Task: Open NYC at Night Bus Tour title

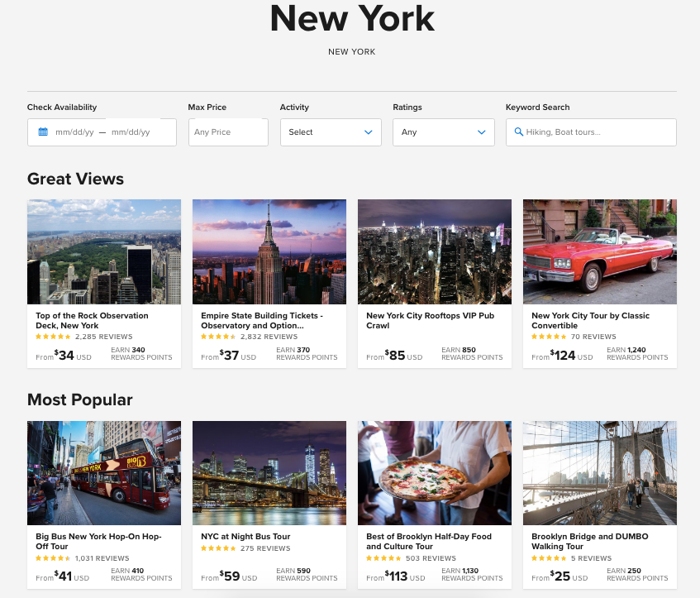Action: click(x=245, y=536)
